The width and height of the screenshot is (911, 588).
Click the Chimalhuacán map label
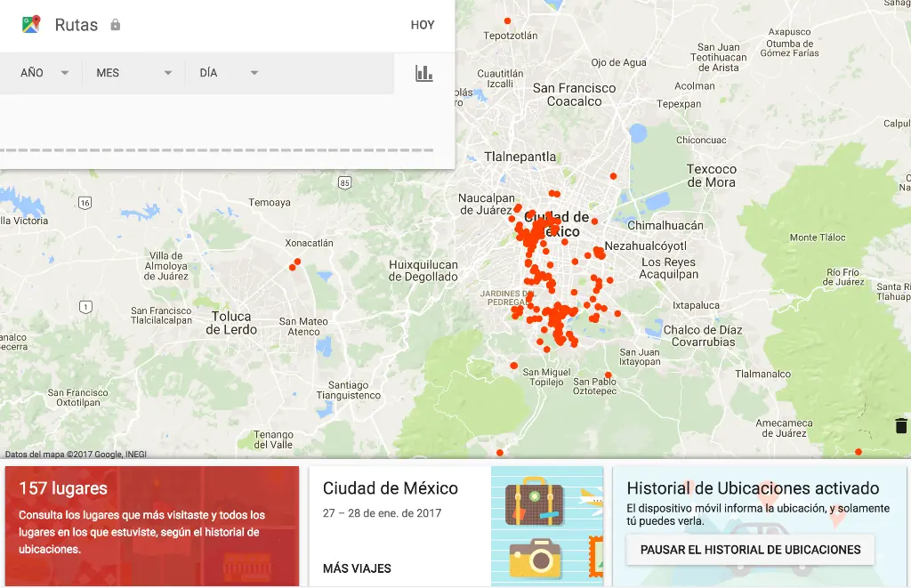(x=665, y=225)
